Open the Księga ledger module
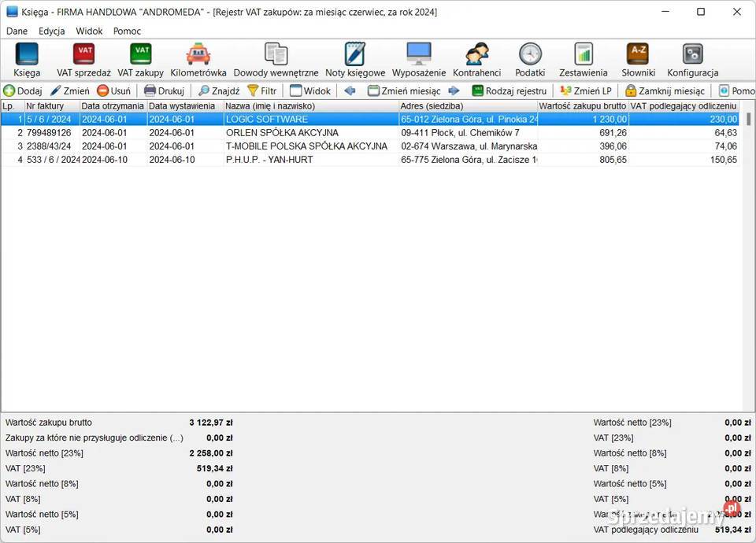 27,60
